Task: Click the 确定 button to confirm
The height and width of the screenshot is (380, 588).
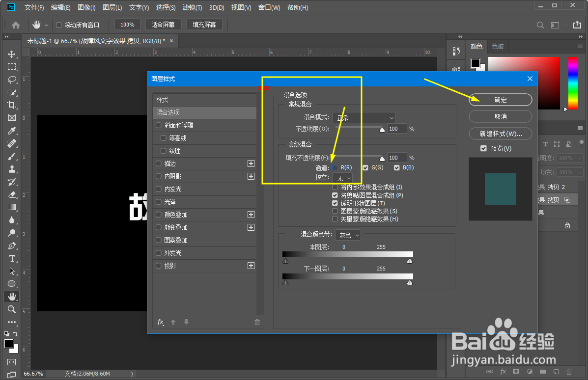Action: point(500,100)
